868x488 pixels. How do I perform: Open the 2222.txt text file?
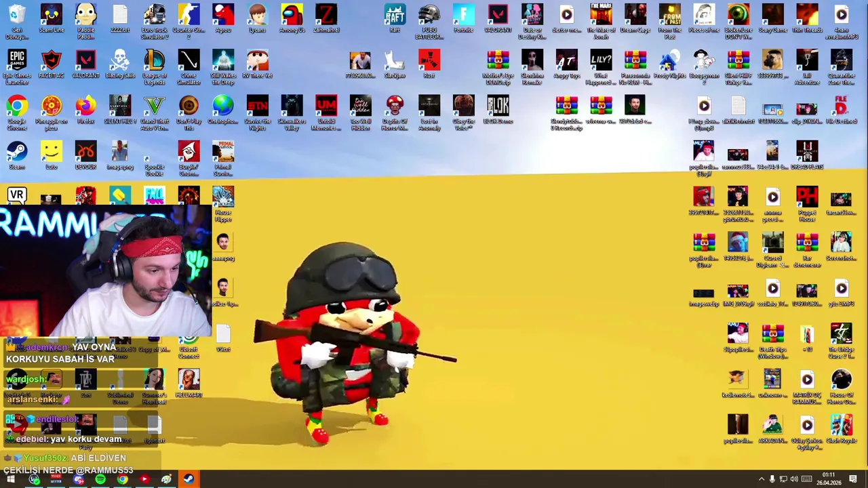point(120,19)
